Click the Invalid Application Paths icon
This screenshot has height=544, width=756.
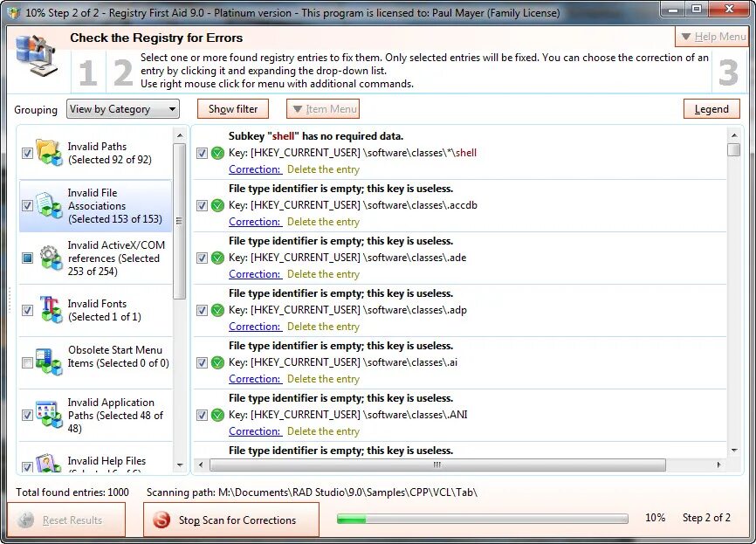(x=50, y=415)
